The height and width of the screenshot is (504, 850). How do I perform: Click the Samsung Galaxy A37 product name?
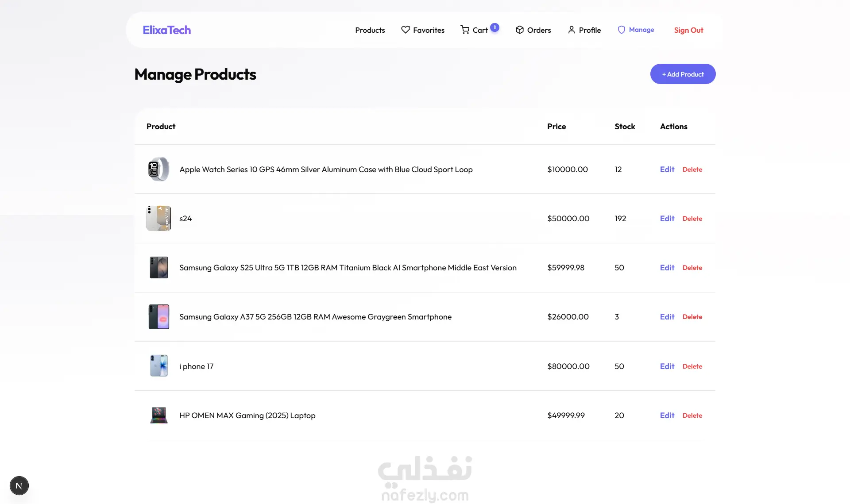316,317
